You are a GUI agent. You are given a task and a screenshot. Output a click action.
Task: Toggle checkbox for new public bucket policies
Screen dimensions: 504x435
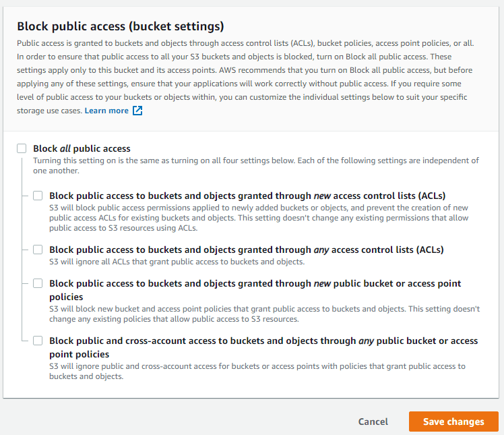38,283
